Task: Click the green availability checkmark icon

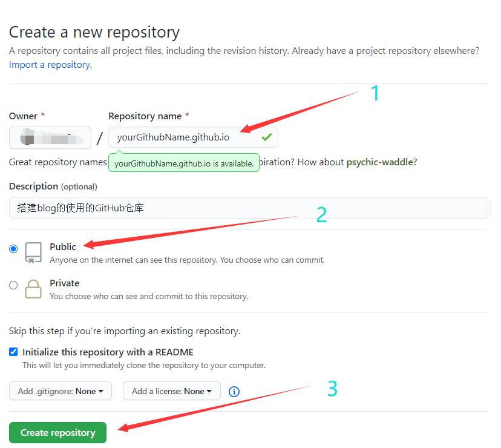Action: point(266,137)
